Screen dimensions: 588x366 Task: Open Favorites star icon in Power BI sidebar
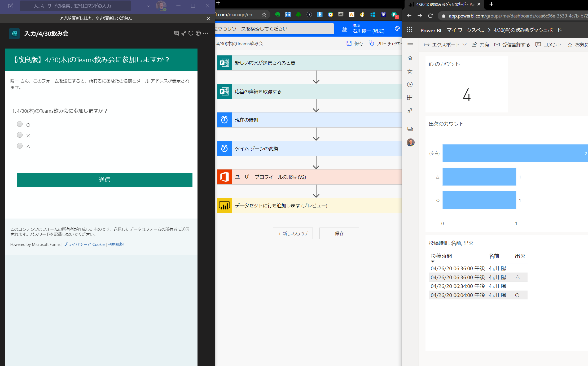(410, 71)
